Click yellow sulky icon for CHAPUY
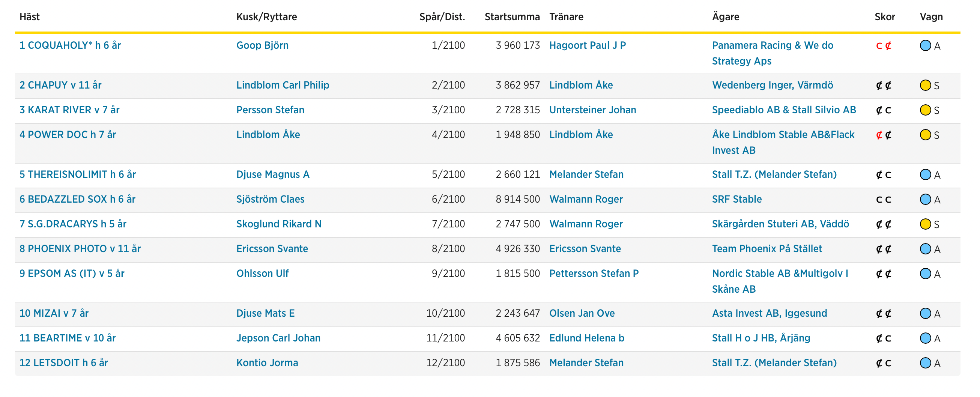Viewport: 980px width, 397px height. click(925, 85)
